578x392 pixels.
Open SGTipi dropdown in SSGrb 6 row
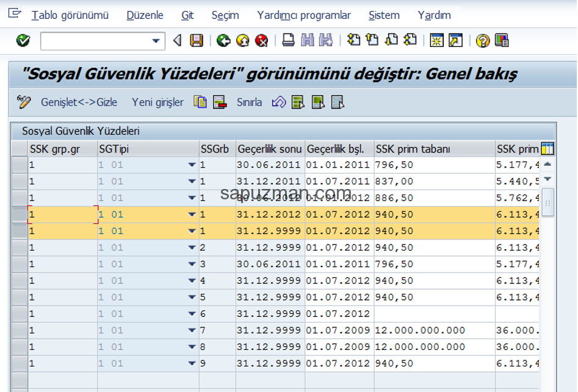click(192, 314)
